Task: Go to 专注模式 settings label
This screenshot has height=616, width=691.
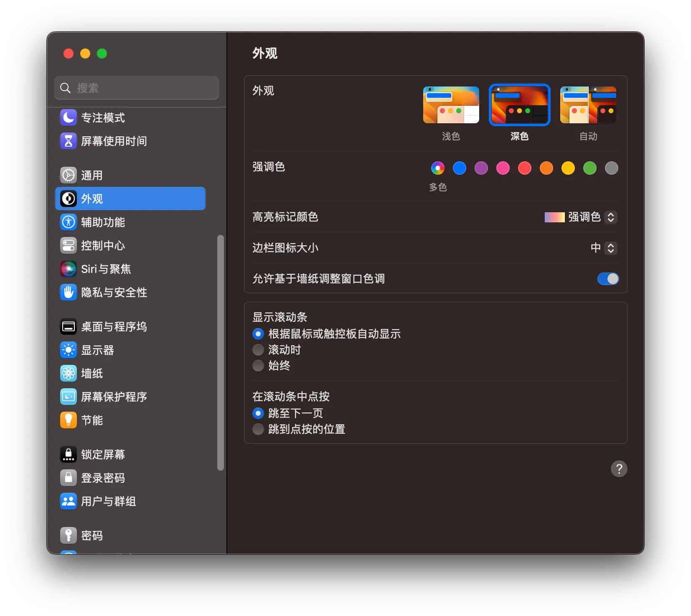Action: click(x=103, y=118)
